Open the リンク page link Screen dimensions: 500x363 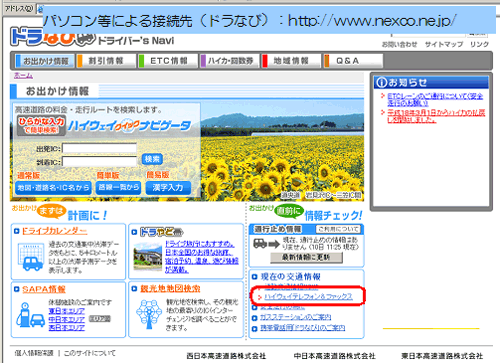click(479, 44)
